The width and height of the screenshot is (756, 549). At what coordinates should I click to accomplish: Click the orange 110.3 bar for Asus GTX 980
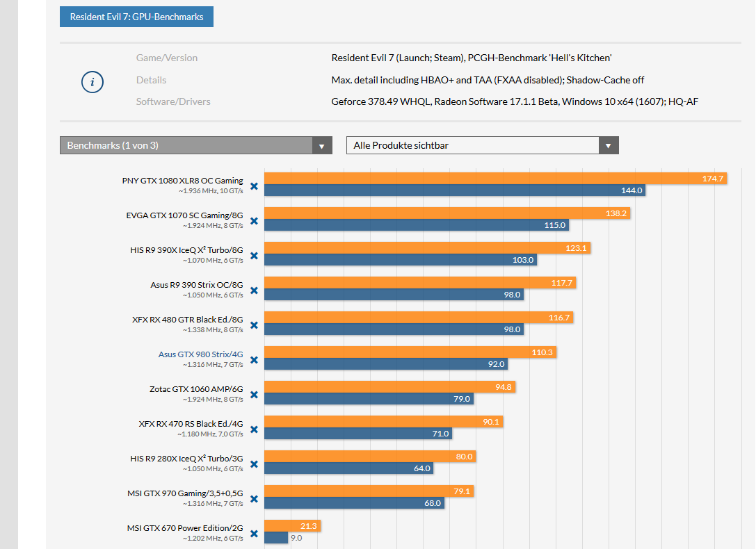click(410, 352)
